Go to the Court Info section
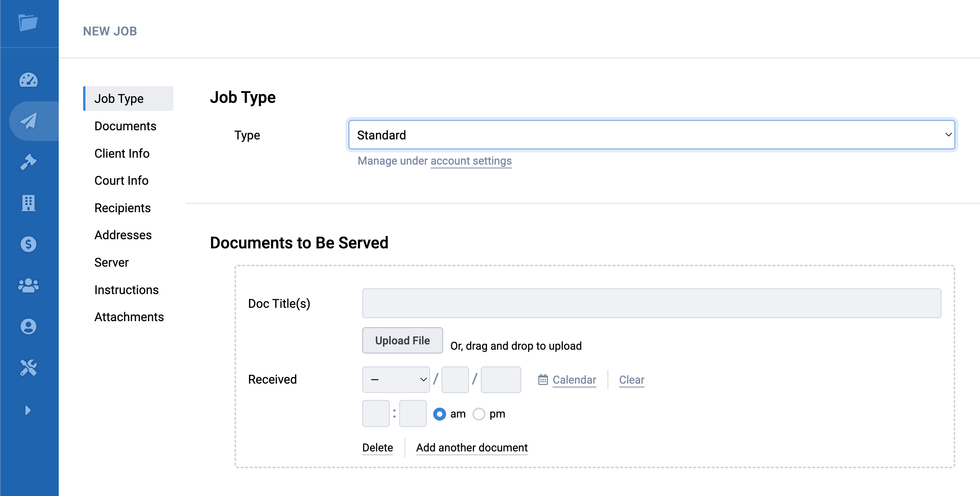Image resolution: width=980 pixels, height=496 pixels. [x=121, y=180]
